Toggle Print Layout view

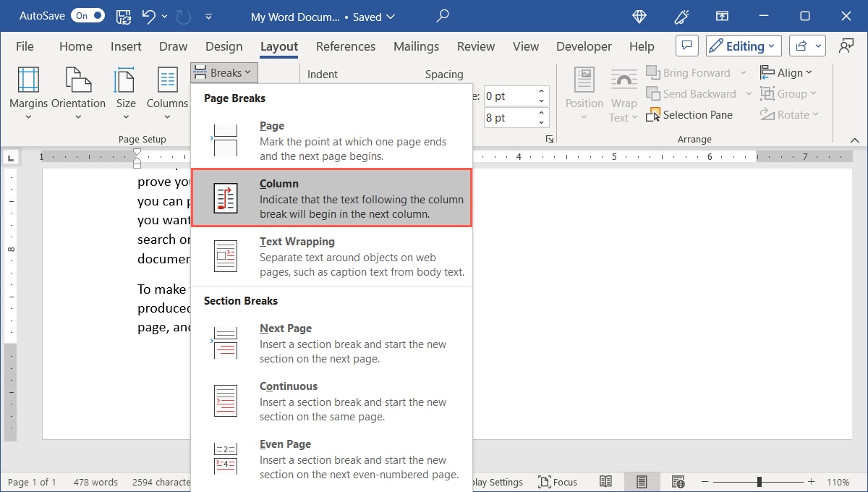point(642,481)
